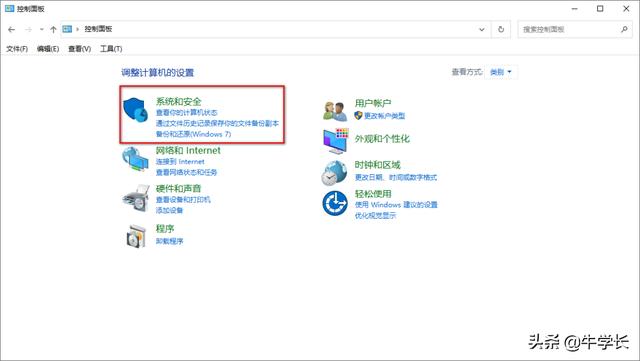This screenshot has width=640, height=361.
Task: Open the 用户帐户 people icon
Action: coord(335,111)
